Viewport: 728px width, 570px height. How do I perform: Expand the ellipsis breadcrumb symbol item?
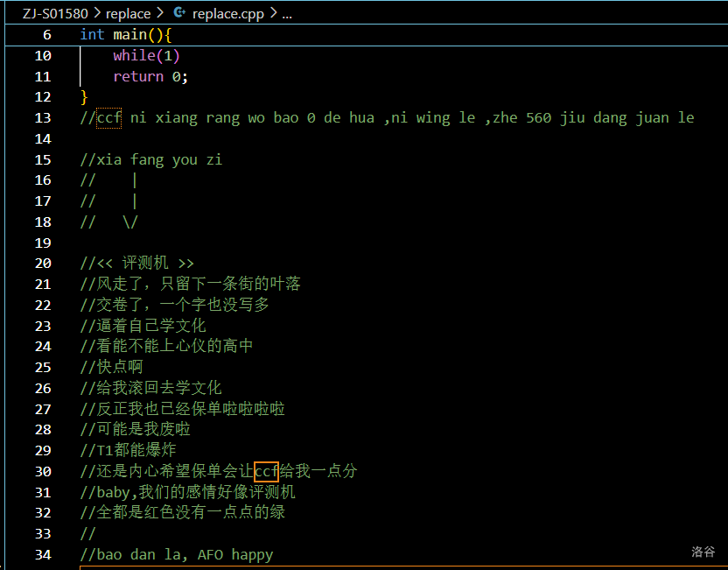click(x=288, y=13)
